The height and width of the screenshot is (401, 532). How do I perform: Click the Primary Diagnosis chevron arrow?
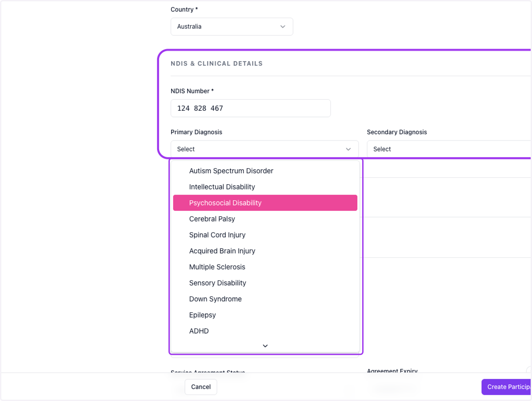[x=348, y=149]
